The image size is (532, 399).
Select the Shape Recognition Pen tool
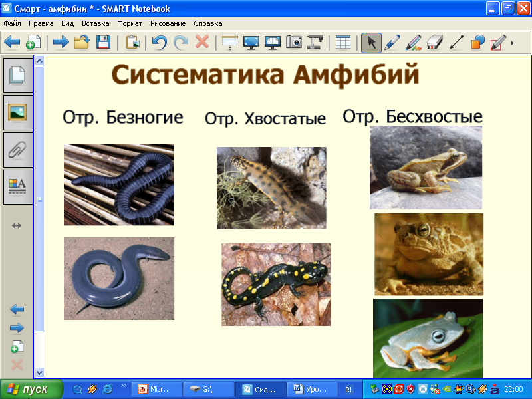point(498,43)
